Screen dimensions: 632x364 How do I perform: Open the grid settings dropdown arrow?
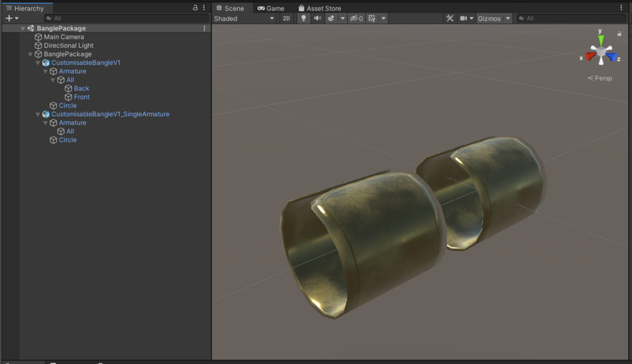(384, 18)
